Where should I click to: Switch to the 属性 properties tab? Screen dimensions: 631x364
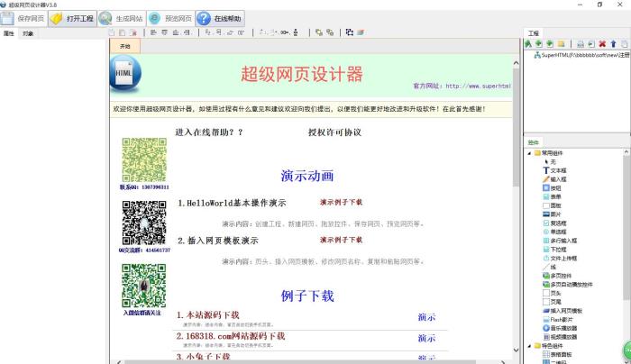9,33
